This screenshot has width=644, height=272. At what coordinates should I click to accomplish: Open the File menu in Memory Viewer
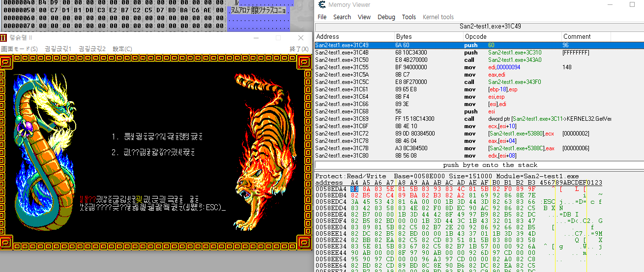click(x=322, y=17)
